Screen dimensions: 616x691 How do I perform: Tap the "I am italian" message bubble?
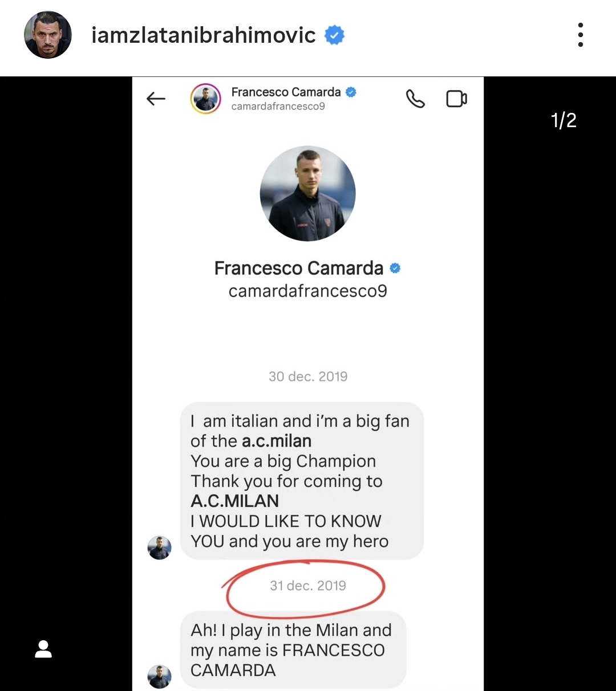(x=302, y=481)
